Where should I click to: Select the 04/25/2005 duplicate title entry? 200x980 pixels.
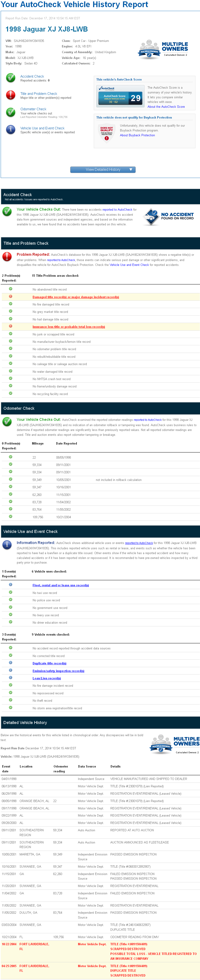(100, 971)
